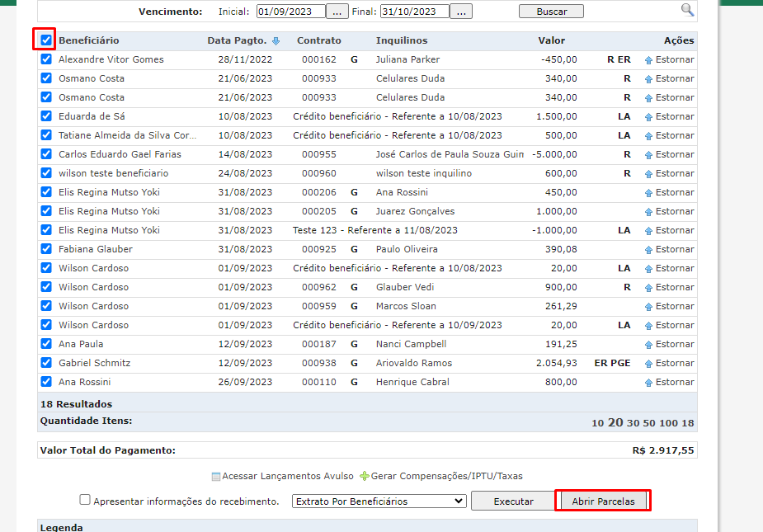Click the Final date input field
Viewport: 763px width, 532px height.
[415, 12]
